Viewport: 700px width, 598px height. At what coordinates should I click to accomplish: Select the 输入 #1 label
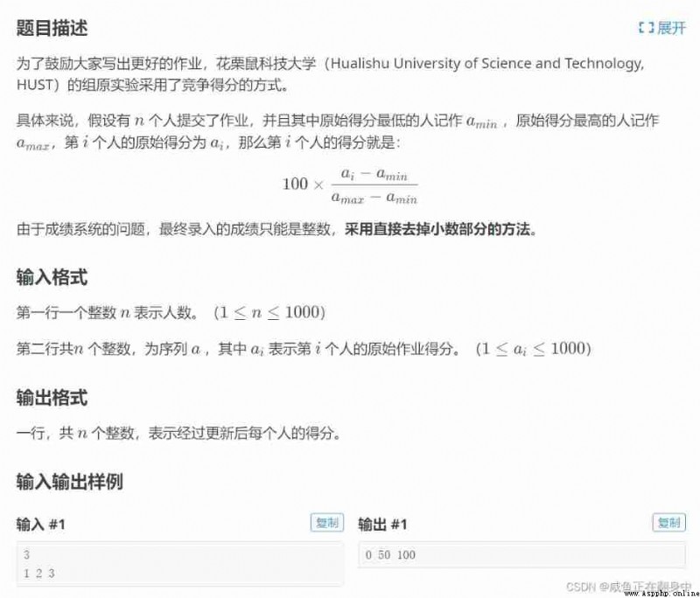40,524
